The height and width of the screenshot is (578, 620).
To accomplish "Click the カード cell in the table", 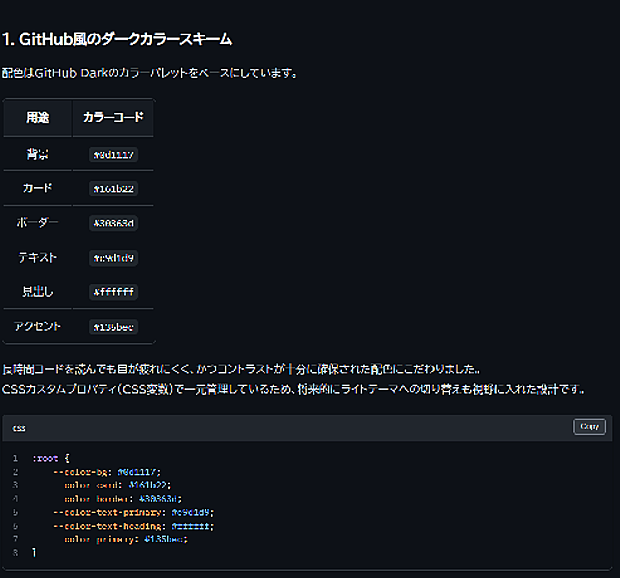I will pyautogui.click(x=38, y=188).
